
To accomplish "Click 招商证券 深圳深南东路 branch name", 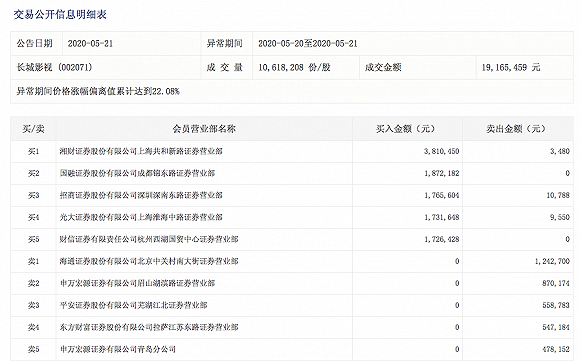I will [141, 195].
